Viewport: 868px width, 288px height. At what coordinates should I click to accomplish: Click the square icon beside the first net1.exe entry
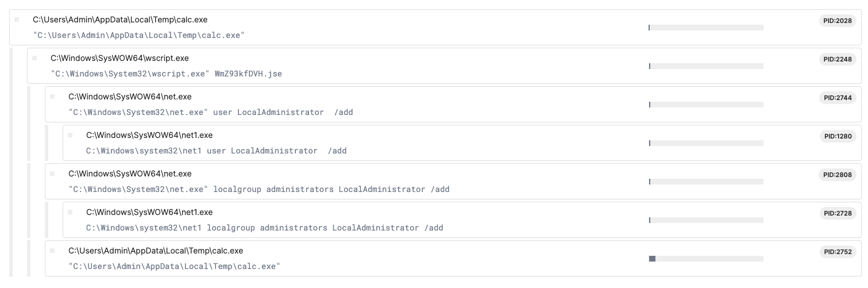[70, 135]
